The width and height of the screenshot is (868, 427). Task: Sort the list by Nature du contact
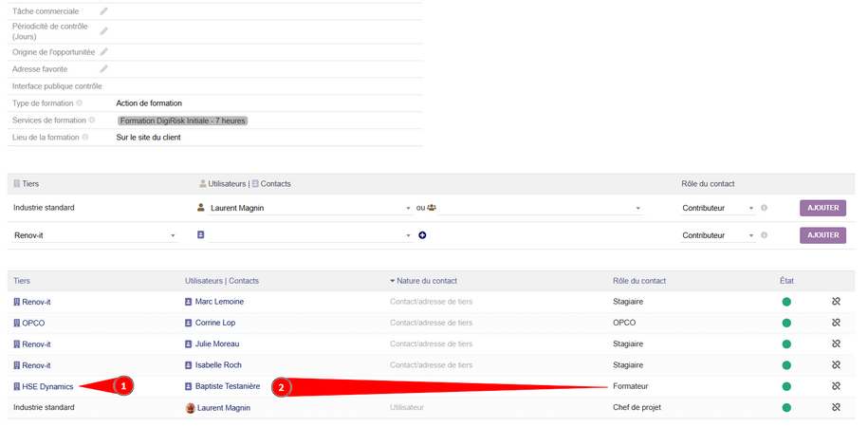pos(427,281)
